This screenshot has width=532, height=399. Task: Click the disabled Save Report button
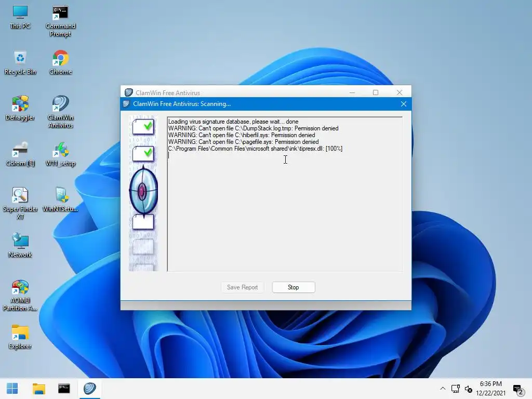pyautogui.click(x=242, y=287)
